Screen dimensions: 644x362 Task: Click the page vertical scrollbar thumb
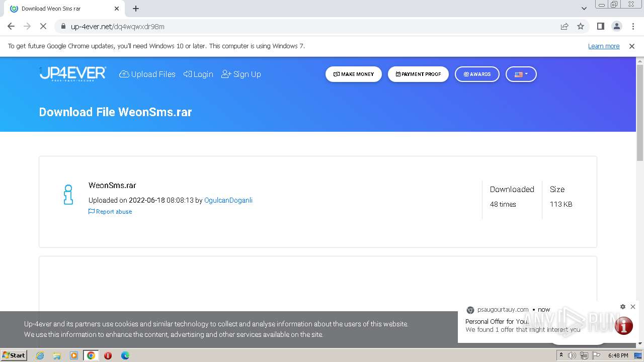640,113
